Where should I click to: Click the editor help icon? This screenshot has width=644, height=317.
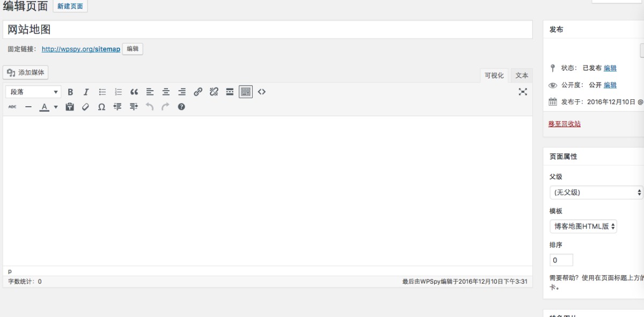tap(181, 107)
